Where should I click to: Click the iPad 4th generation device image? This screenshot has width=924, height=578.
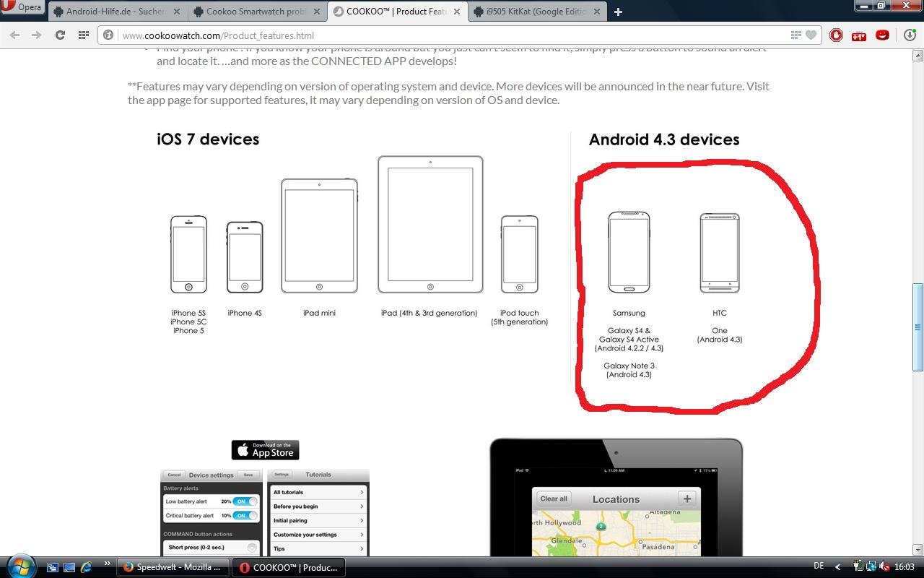[x=430, y=224]
